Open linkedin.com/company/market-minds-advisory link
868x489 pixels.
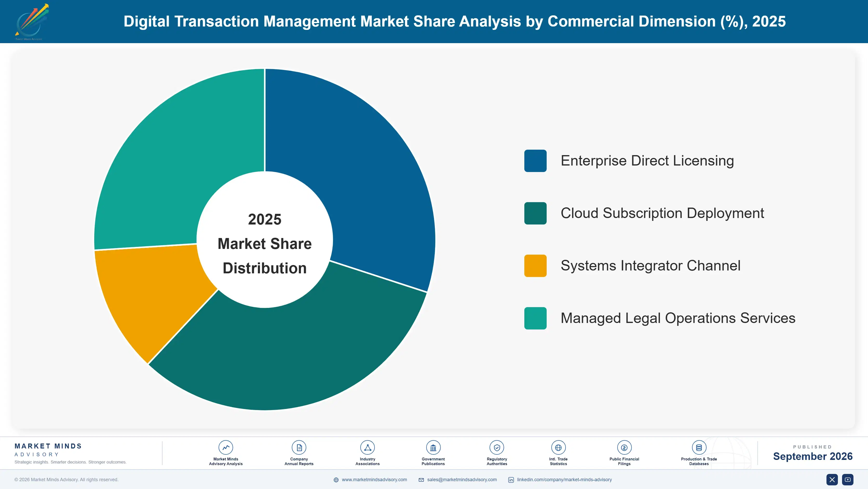pos(564,480)
